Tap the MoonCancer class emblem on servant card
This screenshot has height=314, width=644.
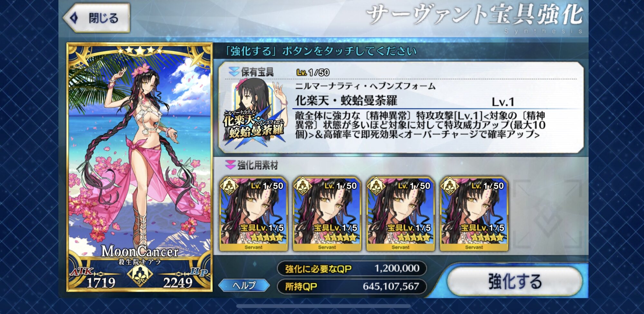point(140,276)
